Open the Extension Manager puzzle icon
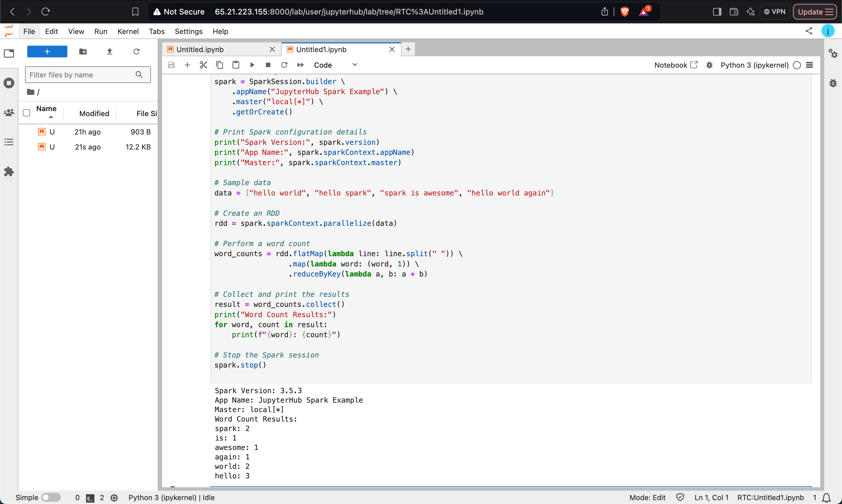Image resolution: width=842 pixels, height=504 pixels. (x=9, y=172)
